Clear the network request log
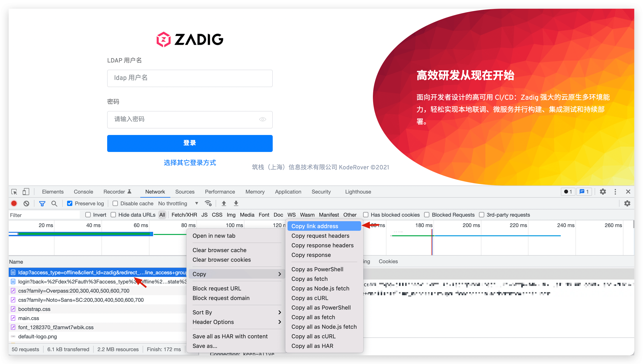Image resolution: width=643 pixels, height=364 pixels. pyautogui.click(x=26, y=203)
